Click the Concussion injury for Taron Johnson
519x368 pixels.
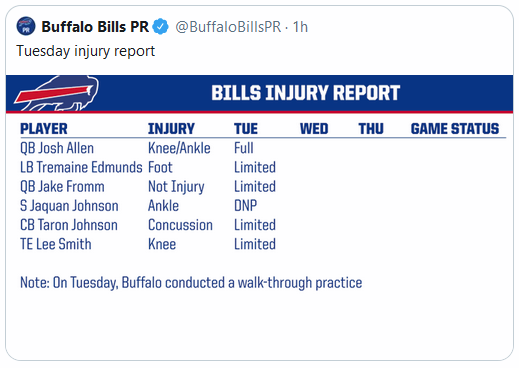click(x=180, y=225)
